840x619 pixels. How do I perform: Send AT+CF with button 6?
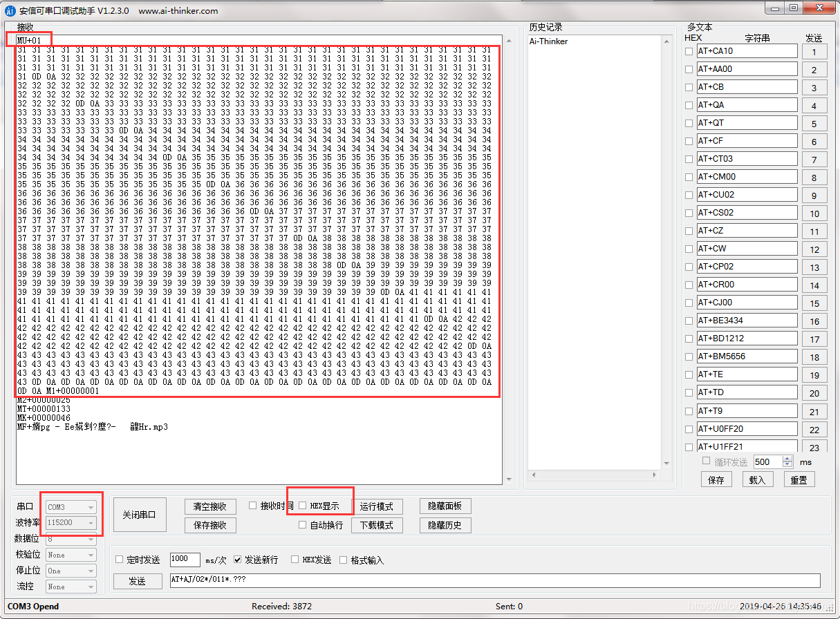click(x=814, y=142)
